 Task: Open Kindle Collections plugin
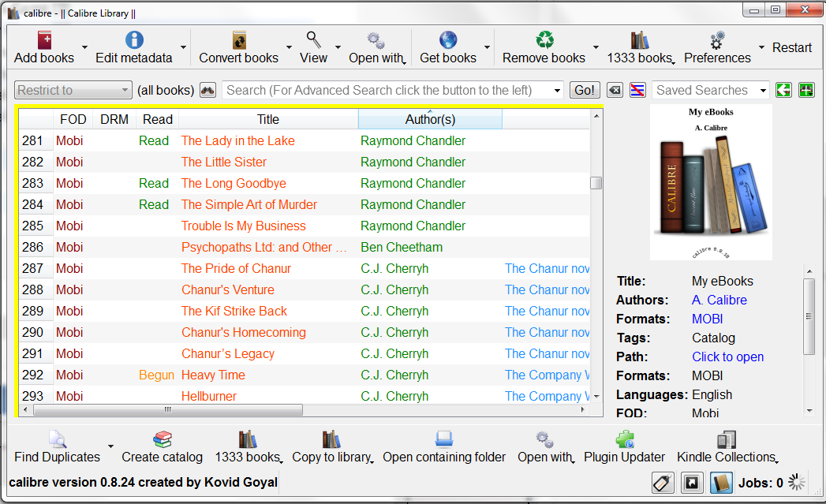pos(727,447)
